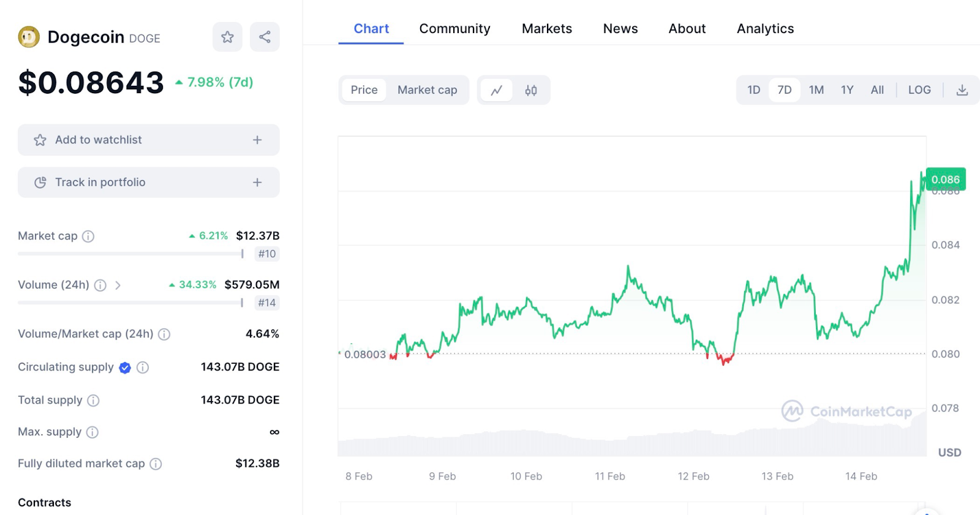Click the Volume rank #14 badge

click(267, 303)
